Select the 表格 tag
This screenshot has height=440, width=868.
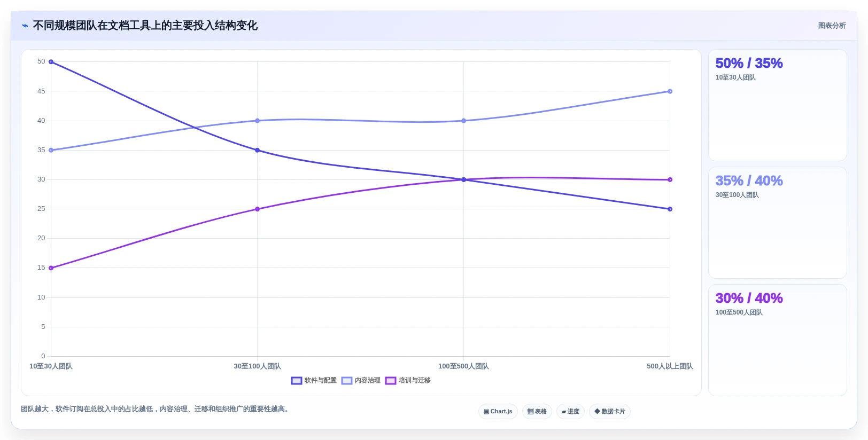pos(537,412)
